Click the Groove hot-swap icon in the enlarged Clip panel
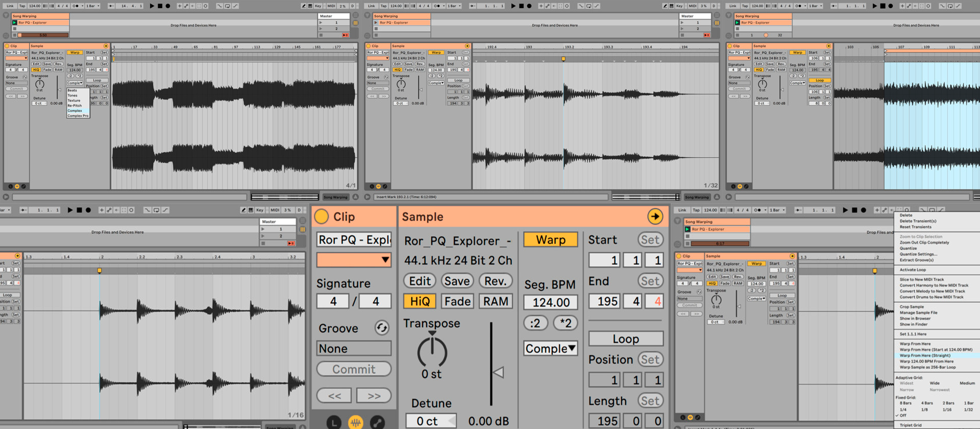The width and height of the screenshot is (980, 429). coord(382,328)
